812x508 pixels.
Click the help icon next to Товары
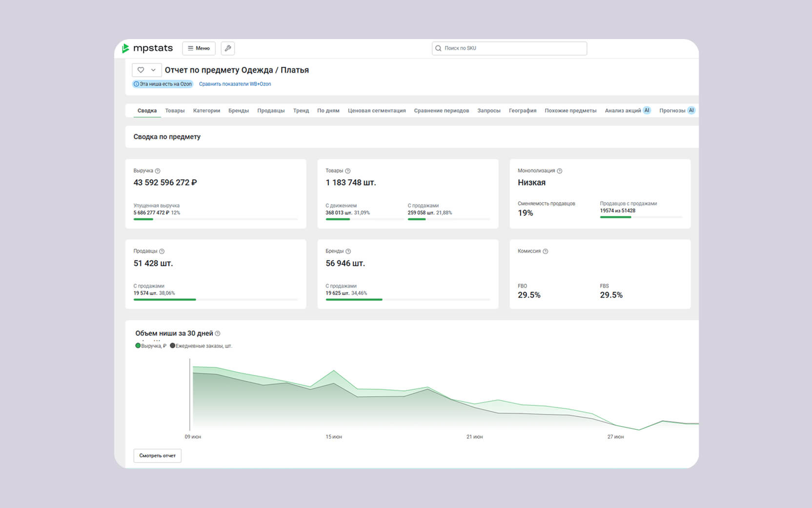[x=348, y=171]
